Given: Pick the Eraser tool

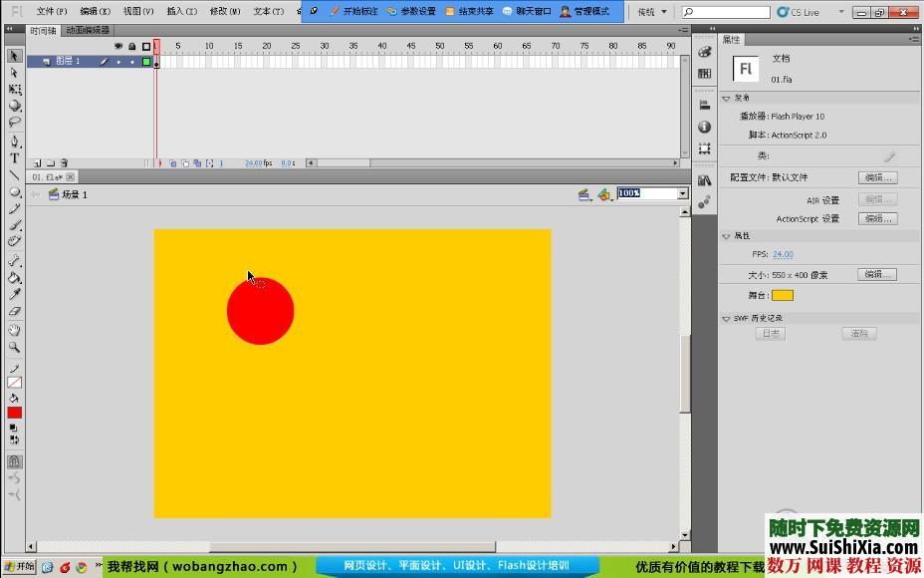Looking at the screenshot, I should pos(15,312).
